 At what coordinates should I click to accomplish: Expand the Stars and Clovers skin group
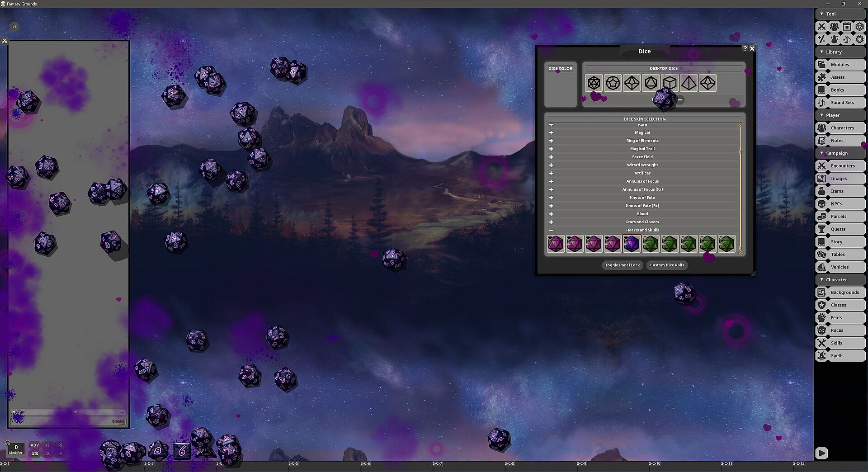click(551, 222)
